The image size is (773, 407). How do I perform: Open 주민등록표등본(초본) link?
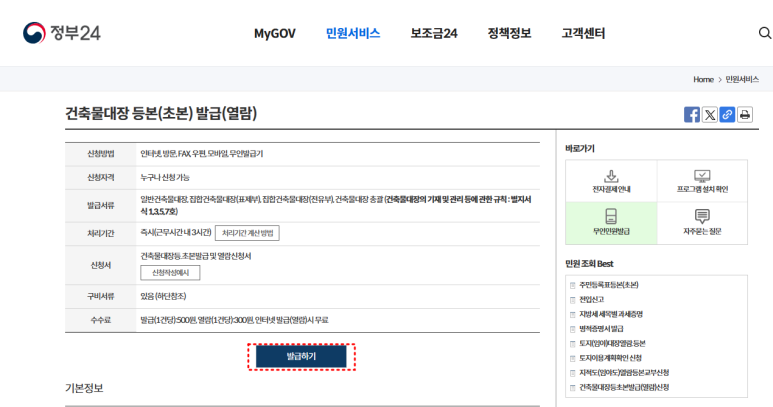click(609, 285)
